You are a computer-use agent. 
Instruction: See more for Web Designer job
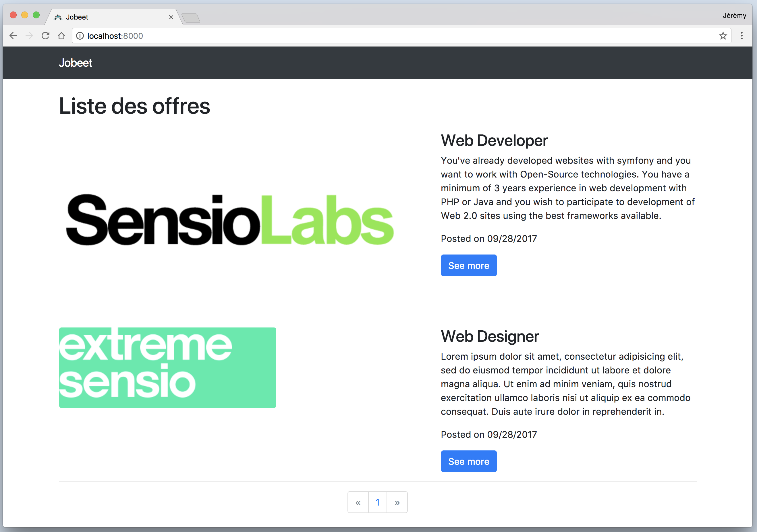click(468, 461)
